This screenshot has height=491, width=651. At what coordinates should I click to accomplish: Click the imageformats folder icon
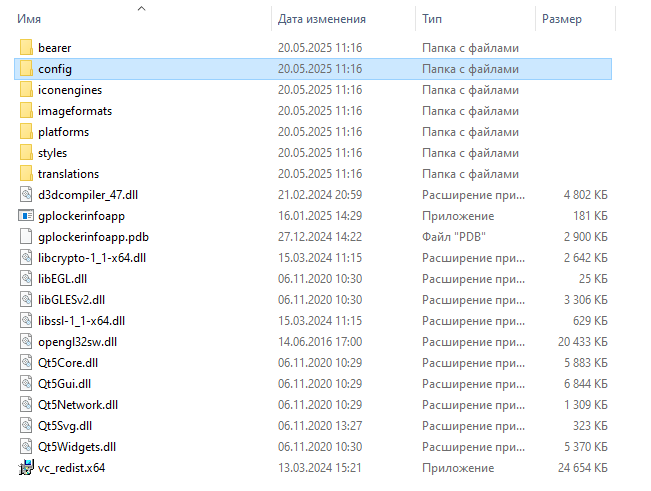pyautogui.click(x=26, y=110)
